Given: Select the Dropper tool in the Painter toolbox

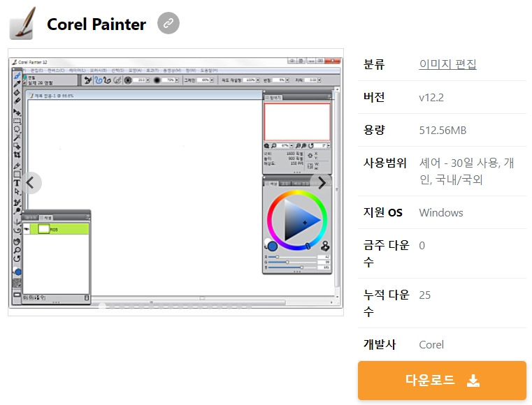Looking at the screenshot, I should 17,84.
